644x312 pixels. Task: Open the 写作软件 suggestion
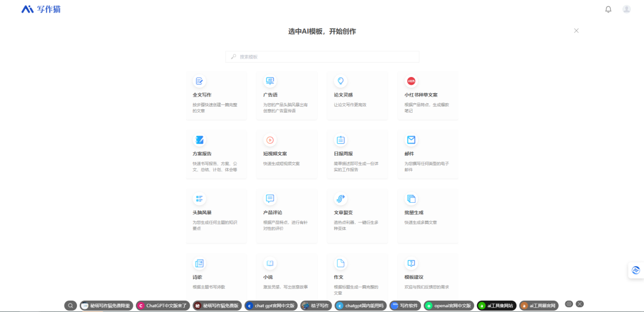[x=405, y=305]
